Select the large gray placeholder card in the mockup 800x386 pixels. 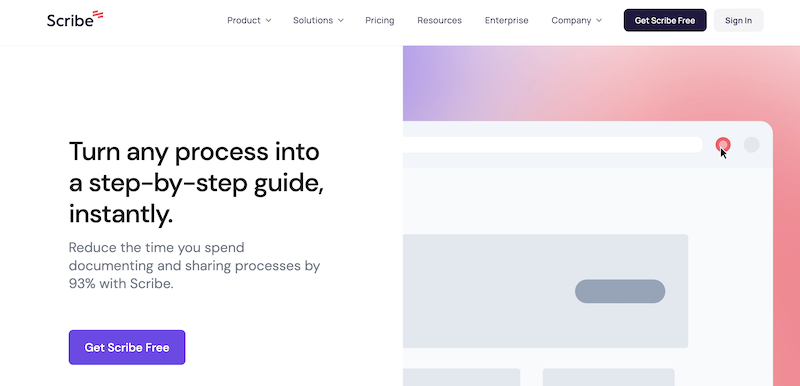[x=545, y=291]
